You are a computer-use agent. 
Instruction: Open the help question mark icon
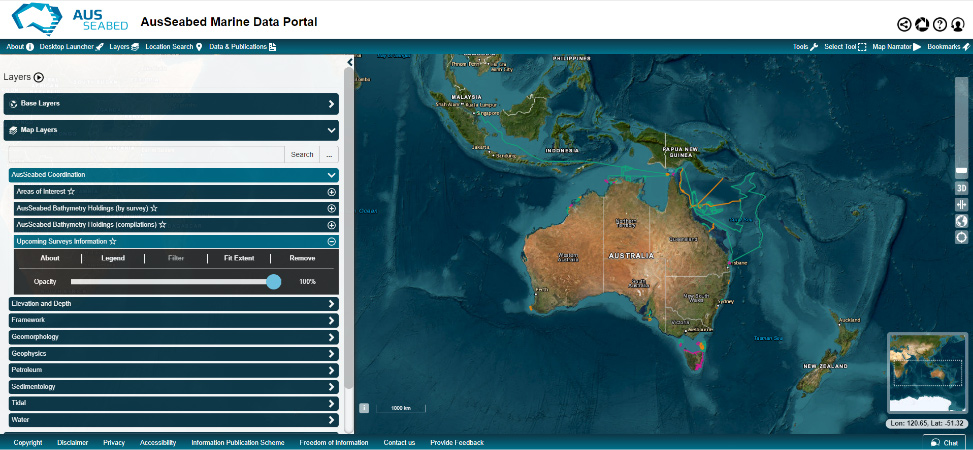[940, 25]
